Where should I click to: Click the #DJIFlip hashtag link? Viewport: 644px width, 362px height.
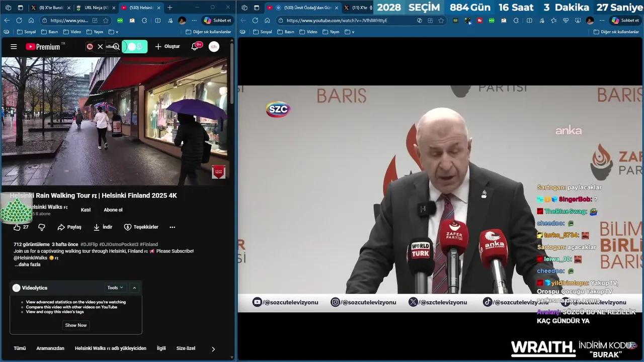89,244
